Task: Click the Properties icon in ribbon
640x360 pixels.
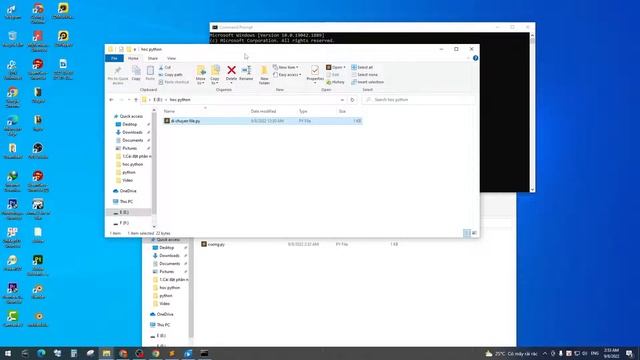Action: (315, 70)
